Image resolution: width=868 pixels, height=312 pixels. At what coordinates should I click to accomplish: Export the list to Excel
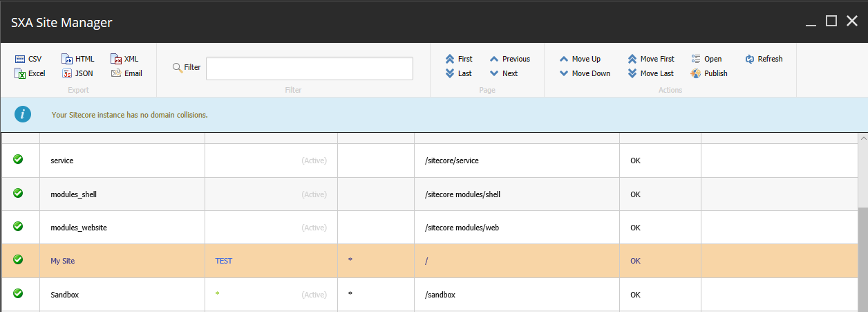[30, 73]
